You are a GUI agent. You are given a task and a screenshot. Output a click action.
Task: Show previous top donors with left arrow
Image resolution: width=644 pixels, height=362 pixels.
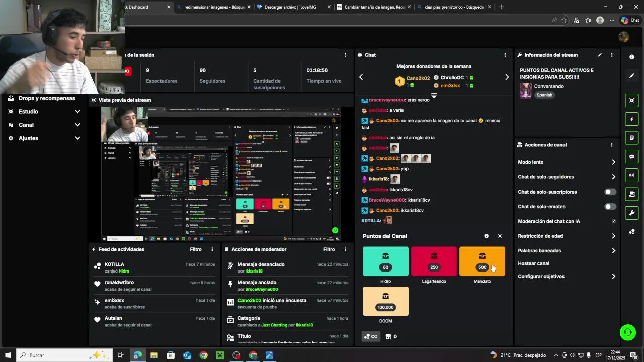(x=361, y=77)
